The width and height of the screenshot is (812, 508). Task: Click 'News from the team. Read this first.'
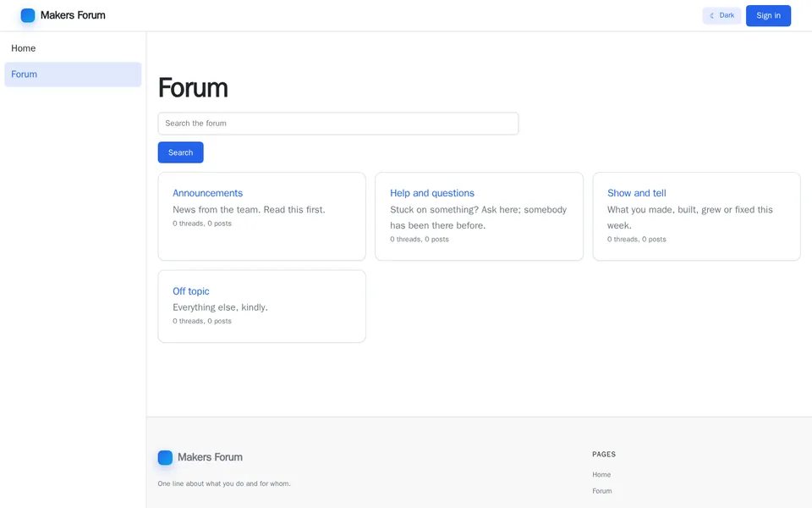(x=249, y=209)
